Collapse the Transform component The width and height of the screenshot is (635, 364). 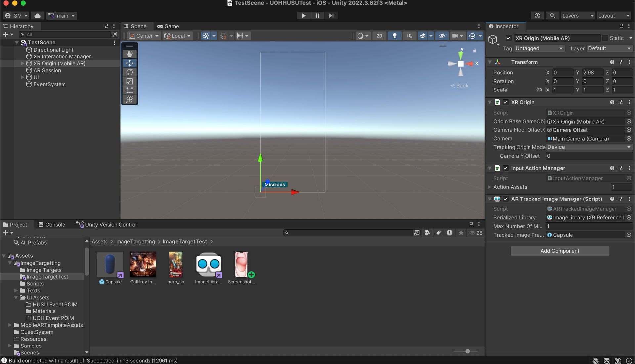pos(490,62)
